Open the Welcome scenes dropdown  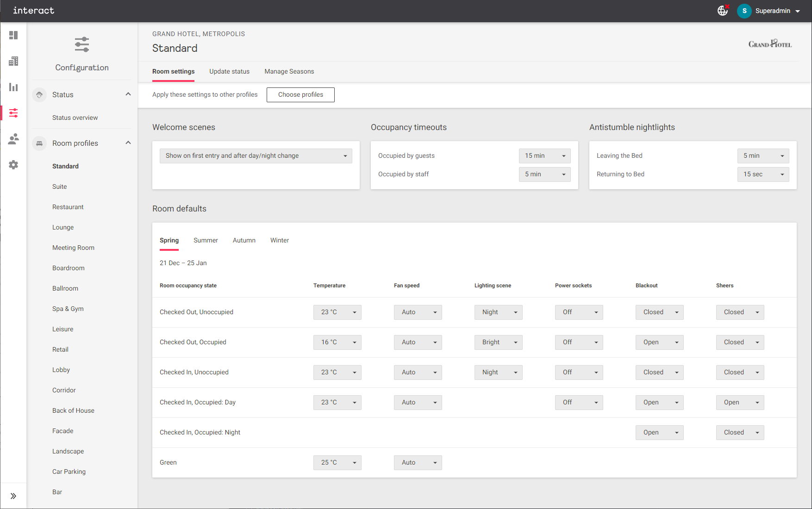[256, 156]
